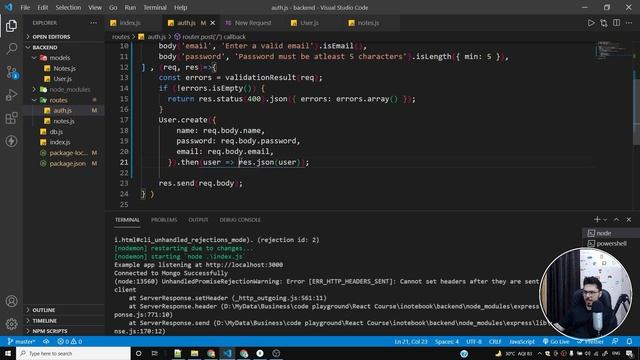640x360 pixels.
Task: Click Prettier in status bar
Action: [590, 341]
